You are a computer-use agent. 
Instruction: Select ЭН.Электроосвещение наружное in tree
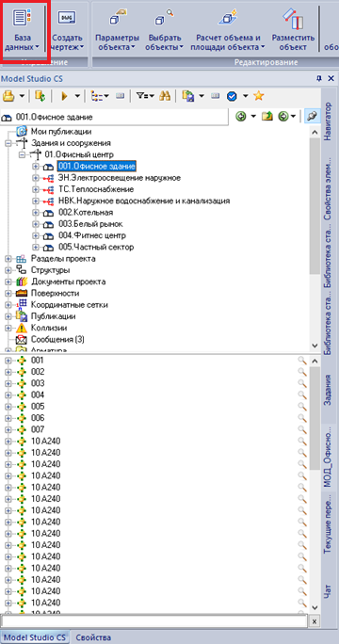(120, 178)
